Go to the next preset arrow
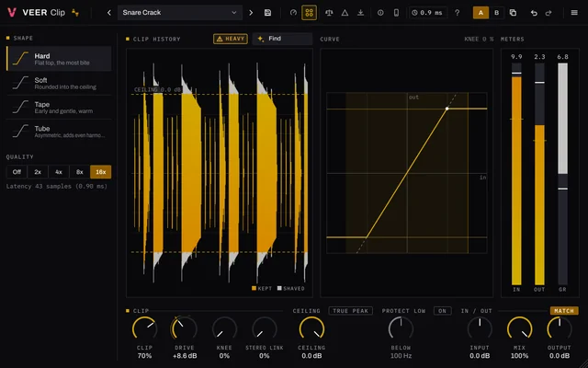The image size is (588, 368). [251, 13]
